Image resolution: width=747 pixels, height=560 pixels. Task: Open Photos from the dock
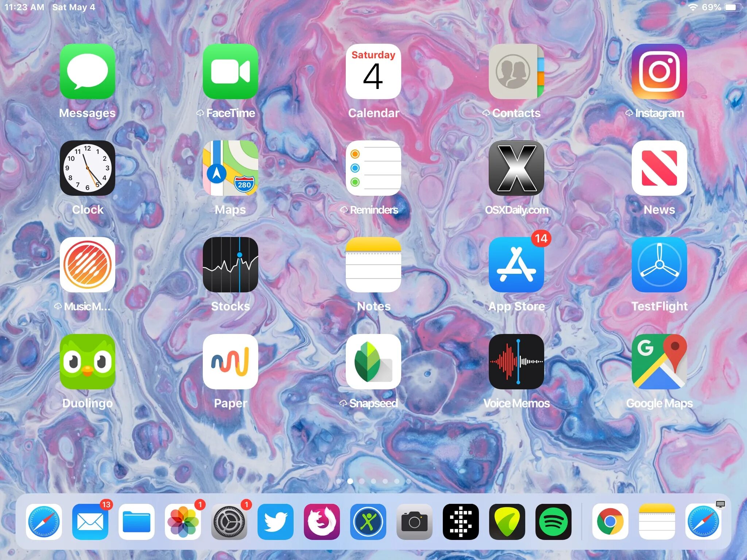183,522
